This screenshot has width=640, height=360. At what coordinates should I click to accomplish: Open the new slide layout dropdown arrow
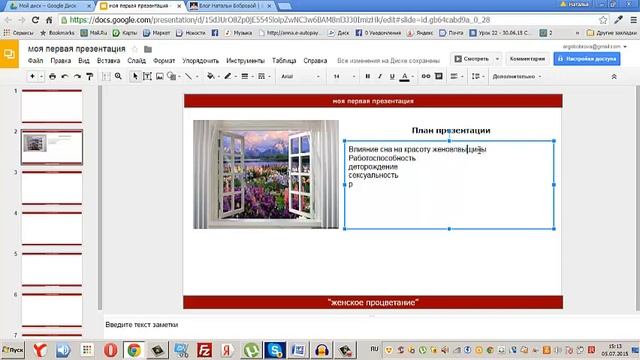pyautogui.click(x=41, y=76)
